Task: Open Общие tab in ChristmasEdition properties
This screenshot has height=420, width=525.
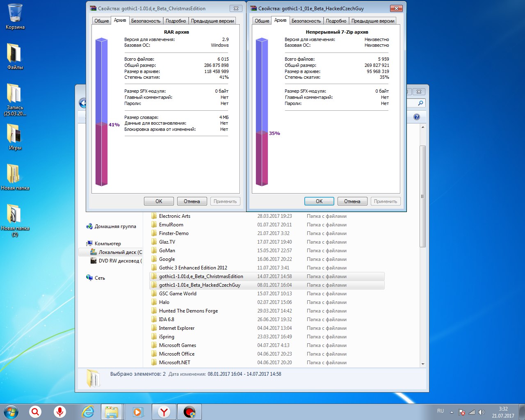Action: coord(102,21)
